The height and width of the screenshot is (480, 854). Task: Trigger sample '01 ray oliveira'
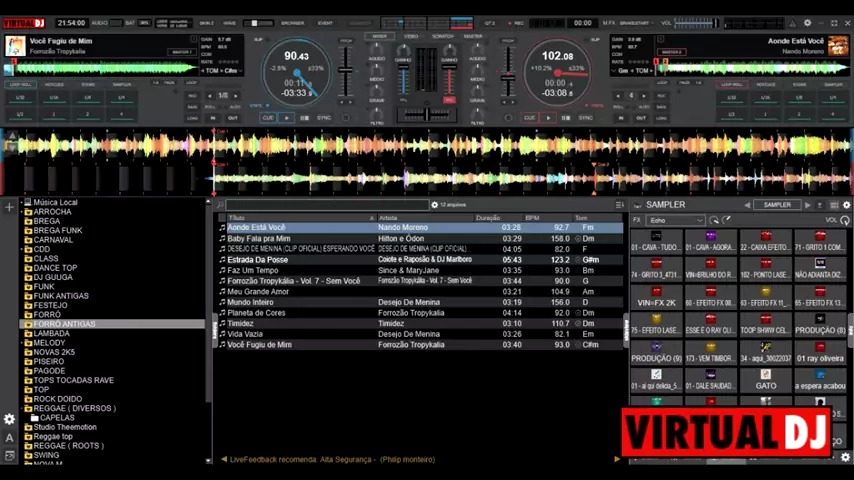pyautogui.click(x=820, y=353)
